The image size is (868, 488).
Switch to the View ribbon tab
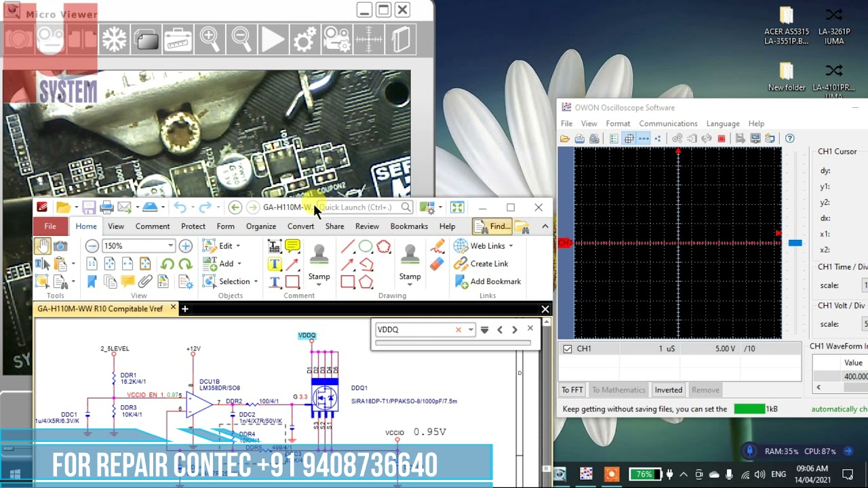click(116, 226)
